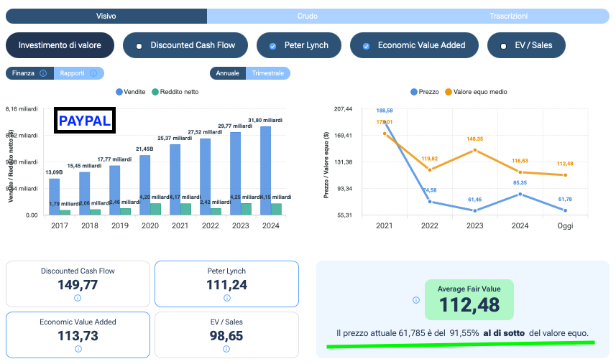The height and width of the screenshot is (364, 616).
Task: Select the Annuale period option
Action: coord(228,73)
